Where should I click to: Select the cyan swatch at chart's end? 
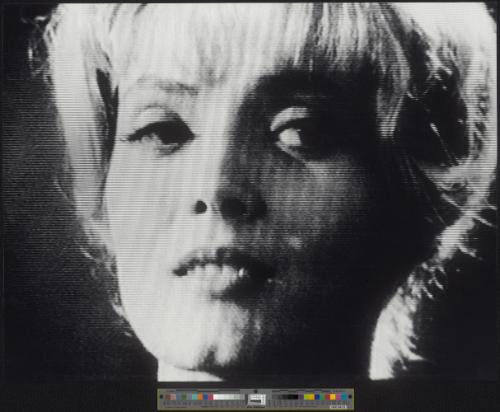point(344,397)
